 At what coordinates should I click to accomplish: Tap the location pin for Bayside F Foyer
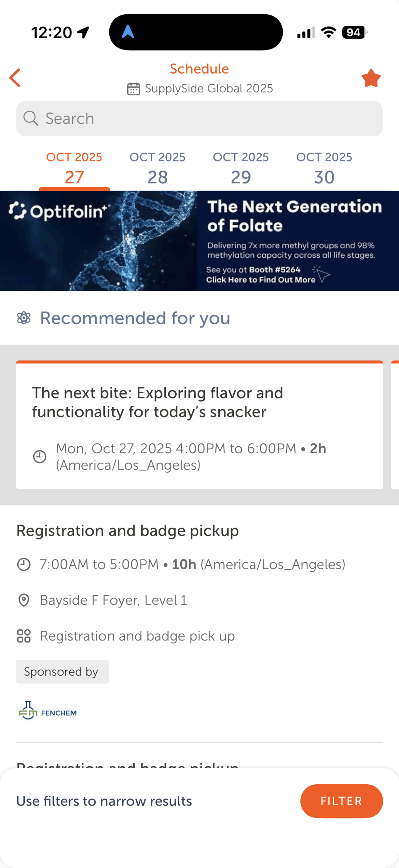click(24, 600)
